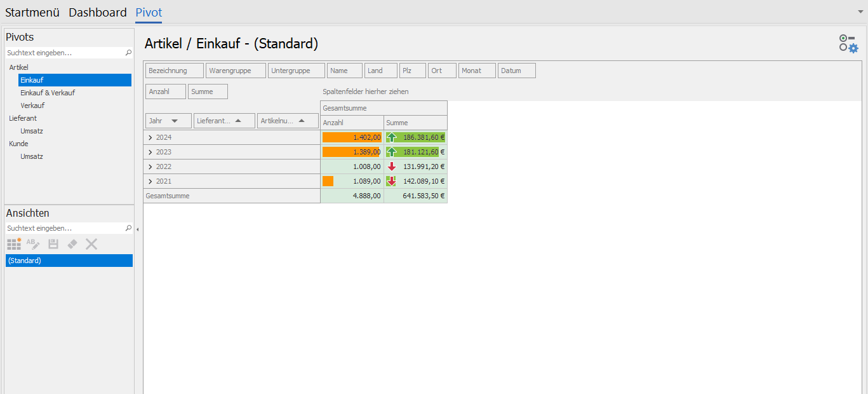Click the Bezeichnung filter field button
The image size is (868, 394).
[175, 71]
